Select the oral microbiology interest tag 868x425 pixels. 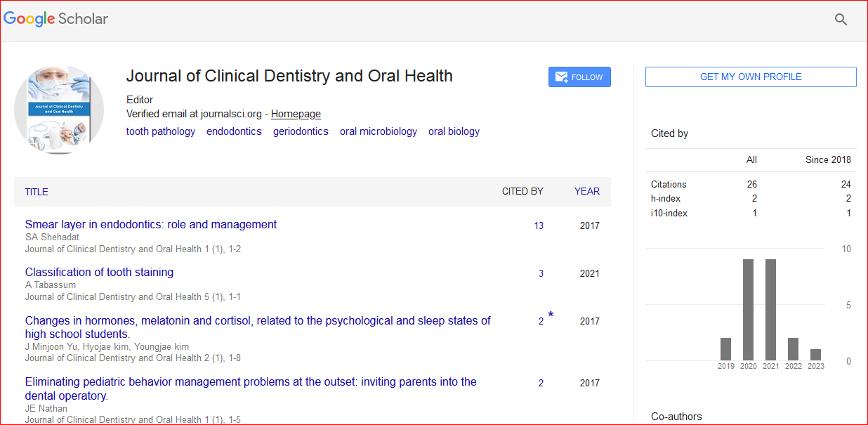click(x=379, y=131)
